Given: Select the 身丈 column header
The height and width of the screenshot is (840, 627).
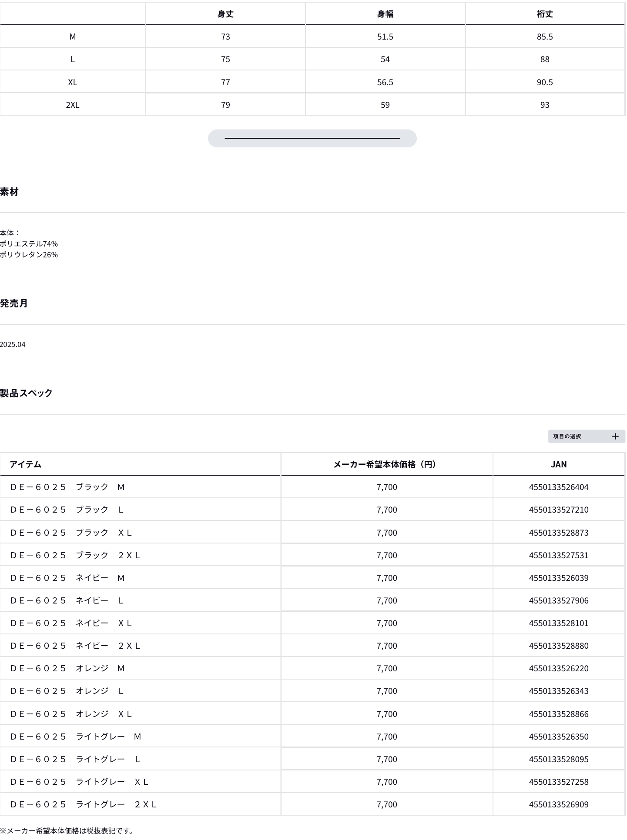Looking at the screenshot, I should 225,14.
